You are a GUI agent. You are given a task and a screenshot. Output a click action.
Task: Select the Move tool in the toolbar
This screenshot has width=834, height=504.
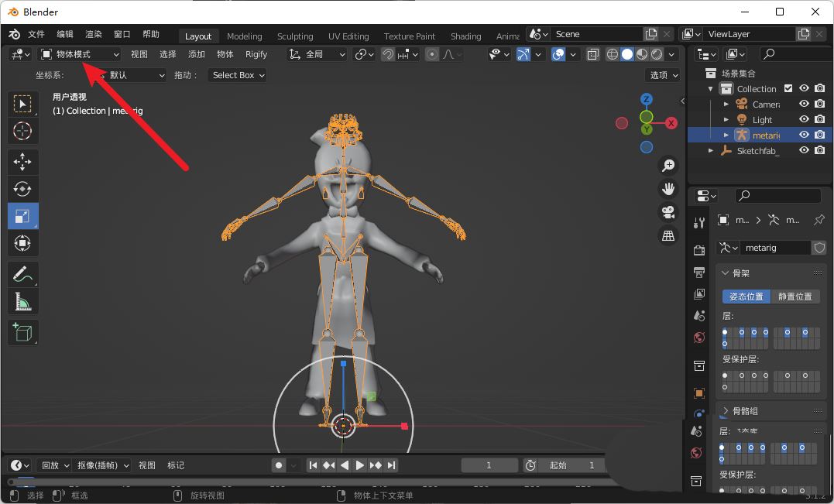[22, 162]
